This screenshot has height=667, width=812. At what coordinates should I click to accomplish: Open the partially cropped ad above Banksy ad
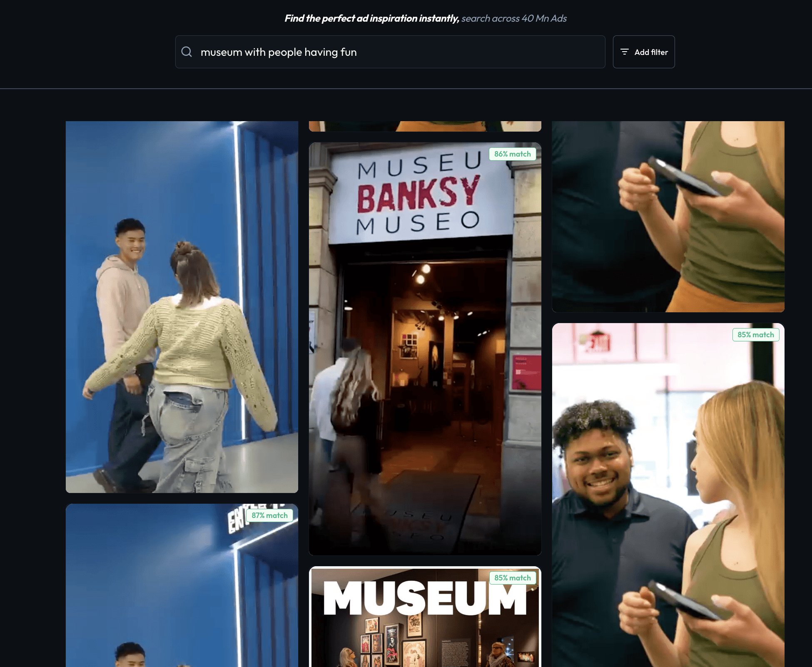(x=425, y=126)
